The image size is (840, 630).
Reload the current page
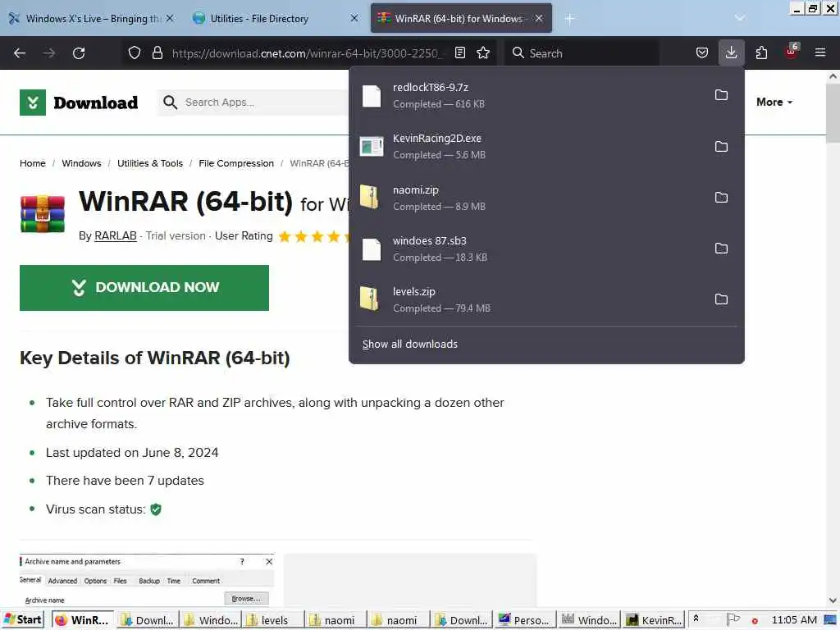(79, 53)
